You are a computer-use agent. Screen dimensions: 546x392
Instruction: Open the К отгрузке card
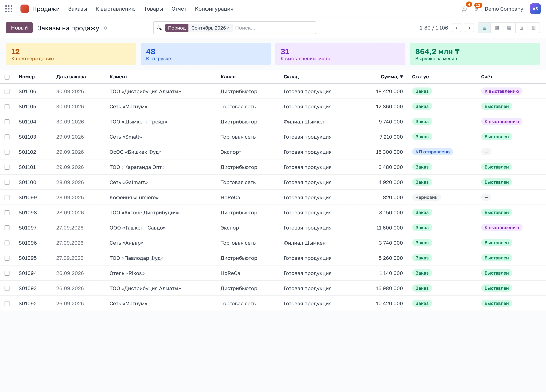[x=206, y=54]
